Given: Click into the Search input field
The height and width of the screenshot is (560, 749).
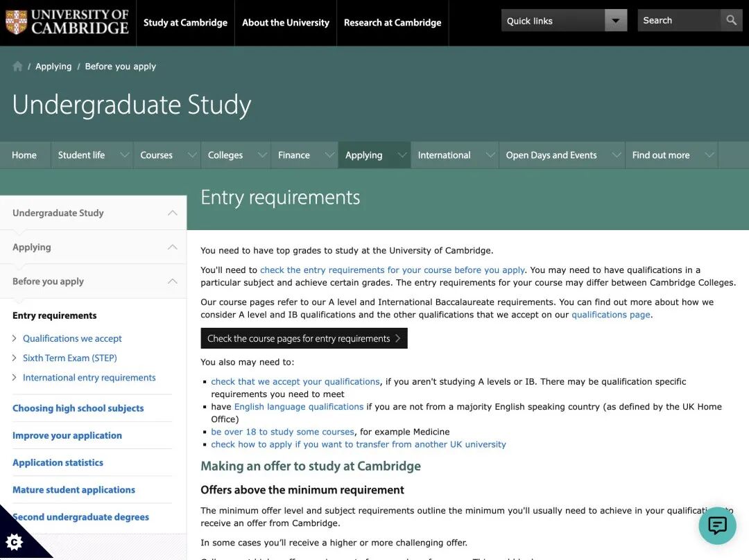Looking at the screenshot, I should click(679, 21).
